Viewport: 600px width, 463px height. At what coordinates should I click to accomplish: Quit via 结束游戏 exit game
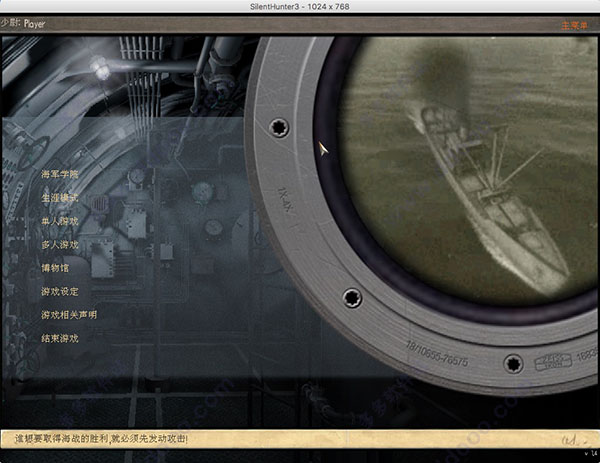point(59,339)
